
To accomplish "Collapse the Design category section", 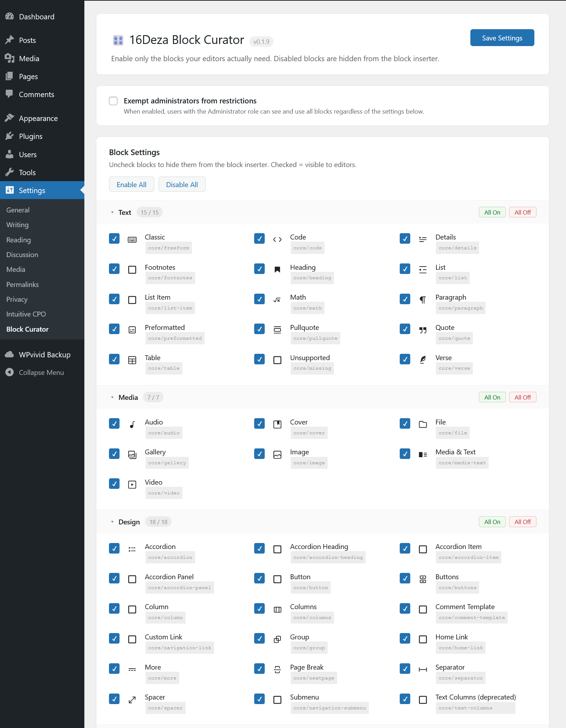I will pyautogui.click(x=112, y=522).
